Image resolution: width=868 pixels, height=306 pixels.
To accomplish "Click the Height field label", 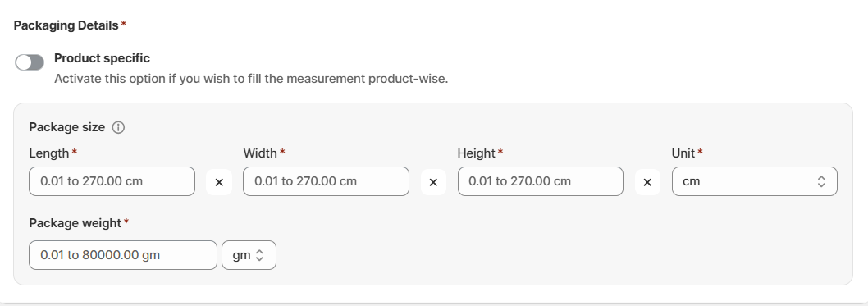I will pyautogui.click(x=476, y=153).
